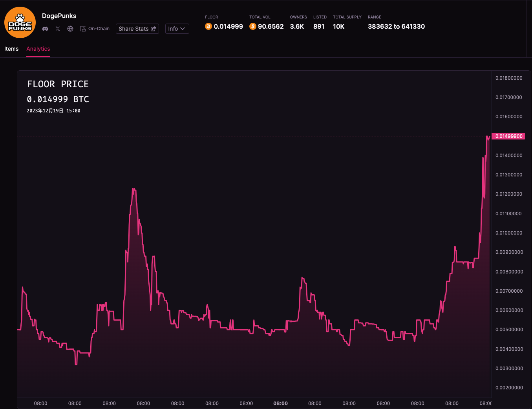
Task: Open the X (Twitter) profile icon
Action: 58,29
